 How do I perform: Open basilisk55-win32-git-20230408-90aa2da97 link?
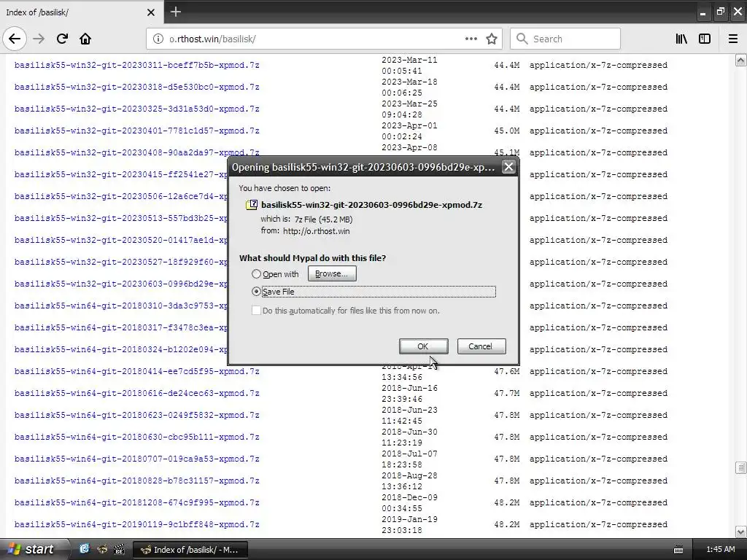(x=136, y=153)
